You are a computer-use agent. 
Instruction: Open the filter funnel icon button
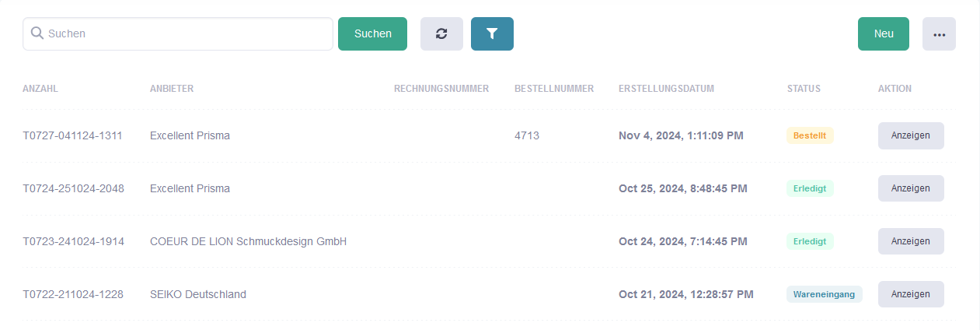(492, 33)
